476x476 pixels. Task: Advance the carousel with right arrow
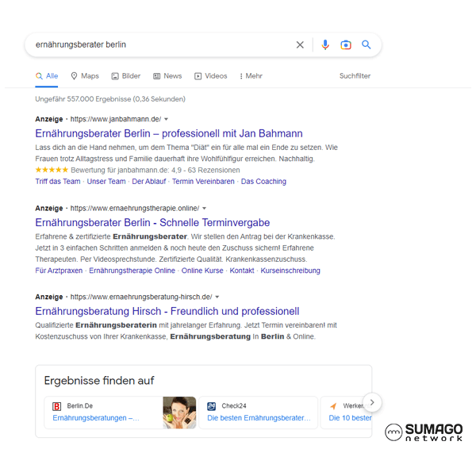tap(372, 402)
